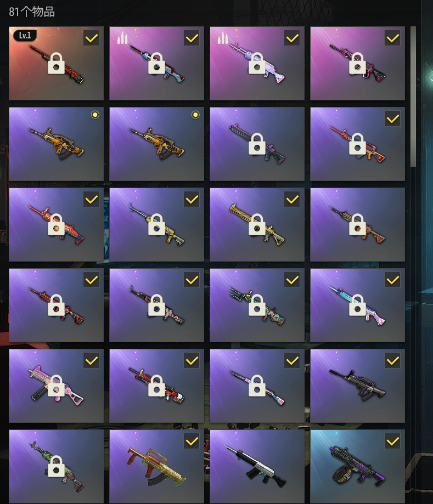Select second orange G36C radio dot
The image size is (433, 504).
195,115
